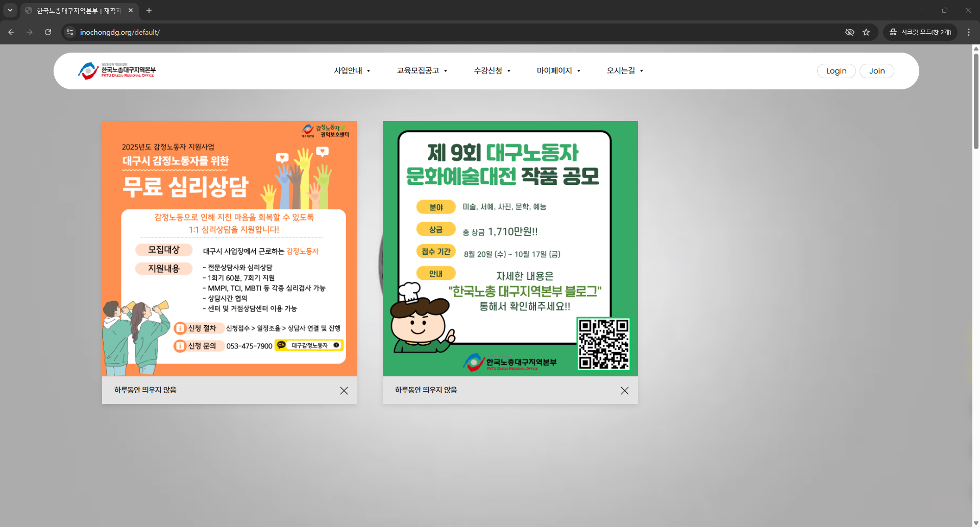Screen dimensions: 980x527
Task: Open a new browser tab
Action: pos(149,10)
